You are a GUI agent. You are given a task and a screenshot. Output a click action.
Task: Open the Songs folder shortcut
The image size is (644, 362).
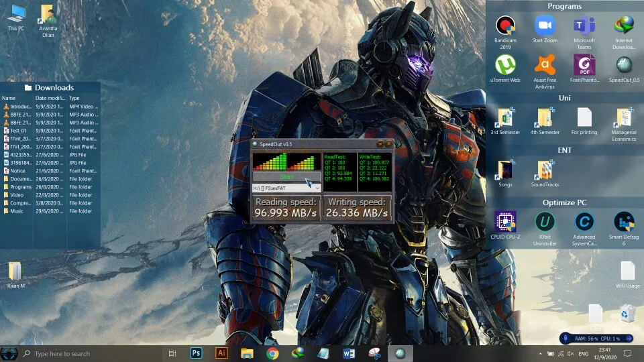(x=505, y=174)
